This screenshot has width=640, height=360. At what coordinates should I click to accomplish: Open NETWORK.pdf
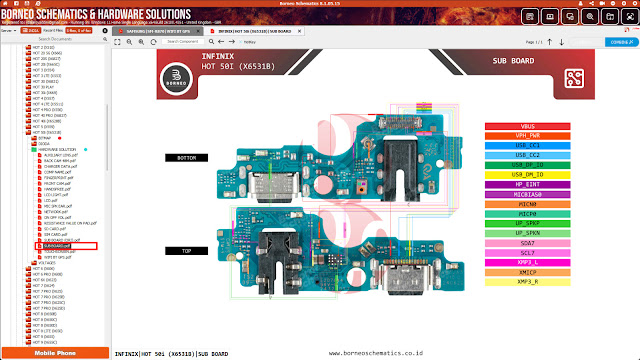pyautogui.click(x=56, y=212)
